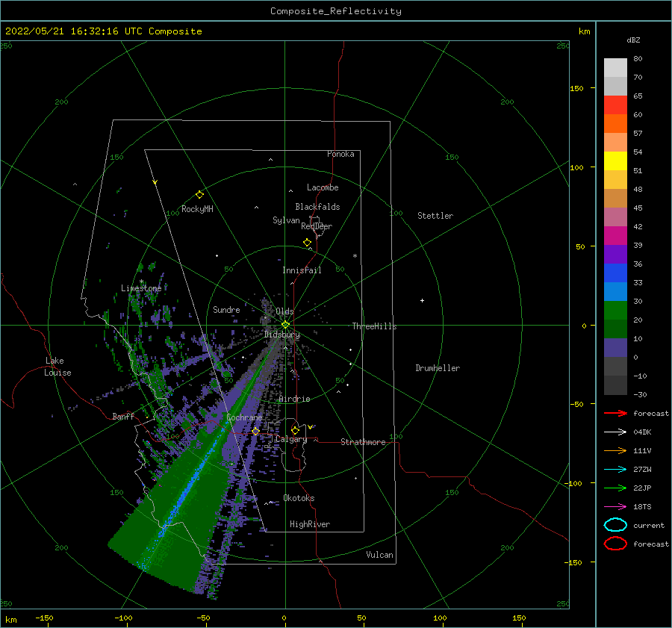Click the Airdrie city label

point(294,399)
